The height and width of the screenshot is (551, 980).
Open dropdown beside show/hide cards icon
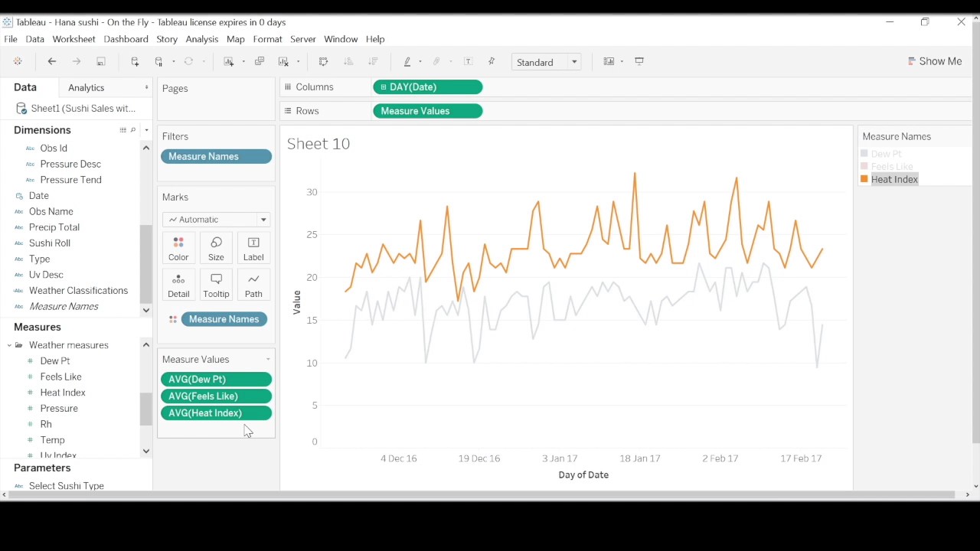pyautogui.click(x=622, y=62)
